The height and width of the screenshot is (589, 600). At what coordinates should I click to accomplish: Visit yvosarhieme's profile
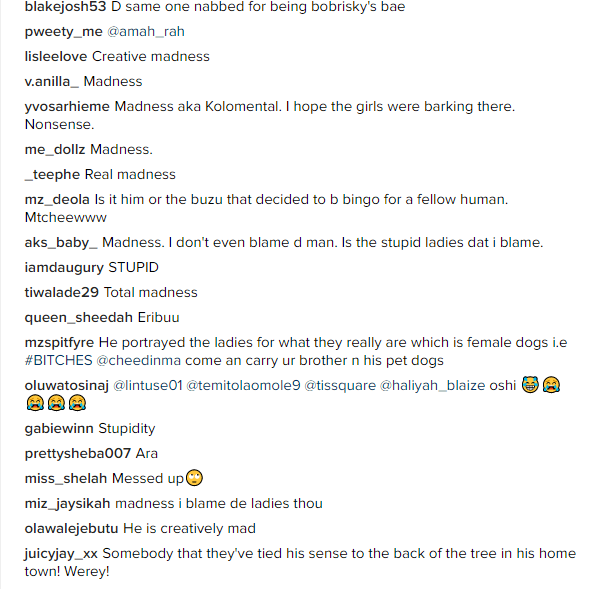click(68, 107)
